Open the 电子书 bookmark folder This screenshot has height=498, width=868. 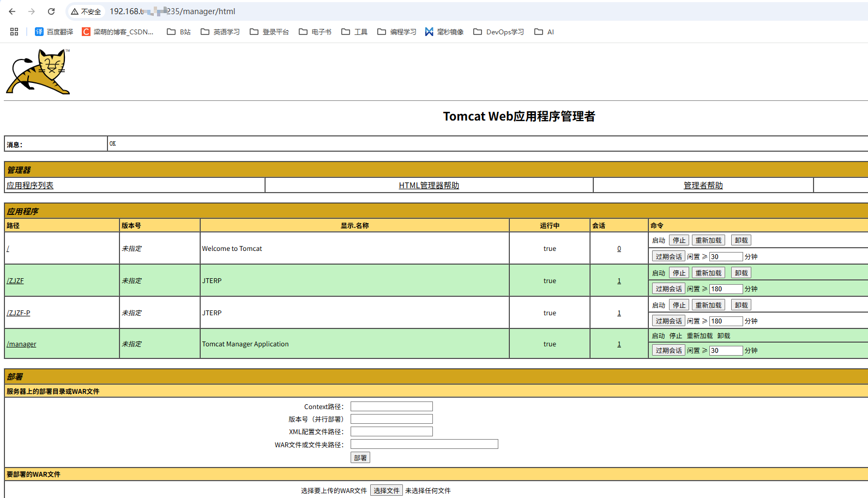click(315, 32)
